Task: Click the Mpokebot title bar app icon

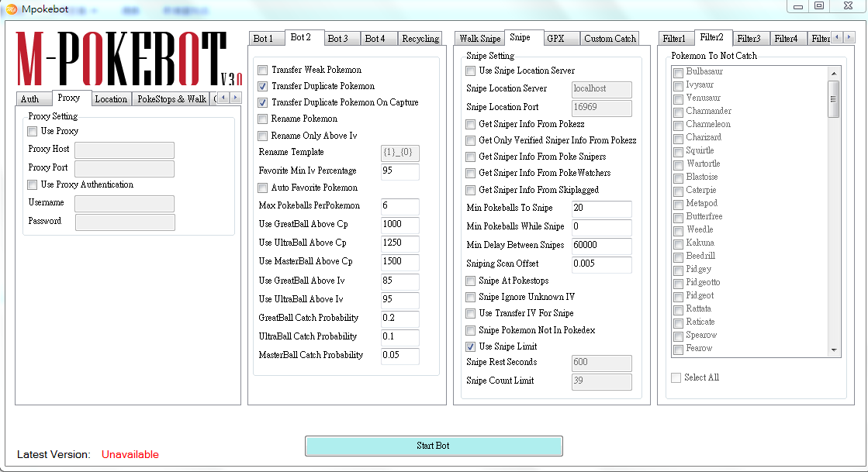Action: click(11, 9)
